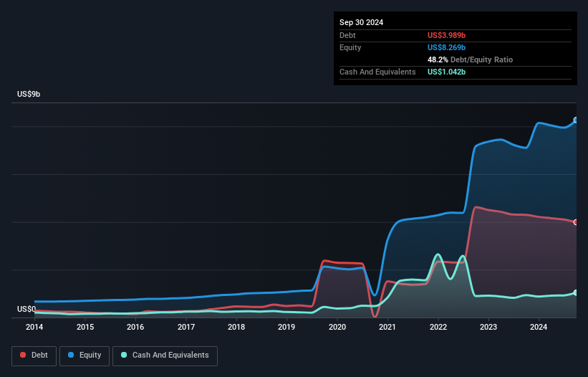Toggle the Debt series legend button

click(34, 355)
